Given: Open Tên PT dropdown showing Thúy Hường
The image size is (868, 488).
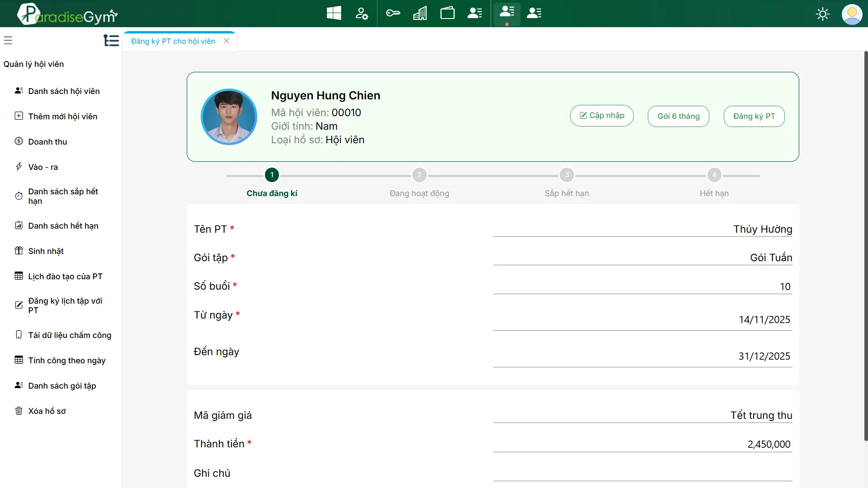Looking at the screenshot, I should [642, 229].
